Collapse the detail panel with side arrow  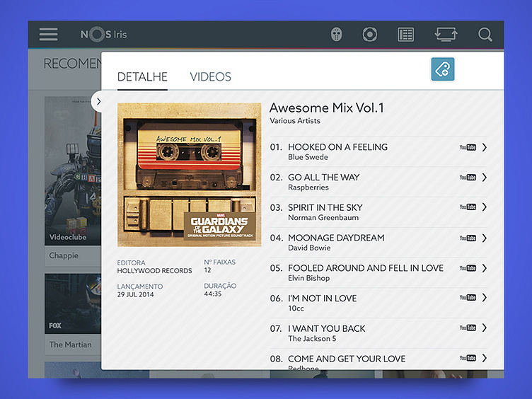[98, 101]
